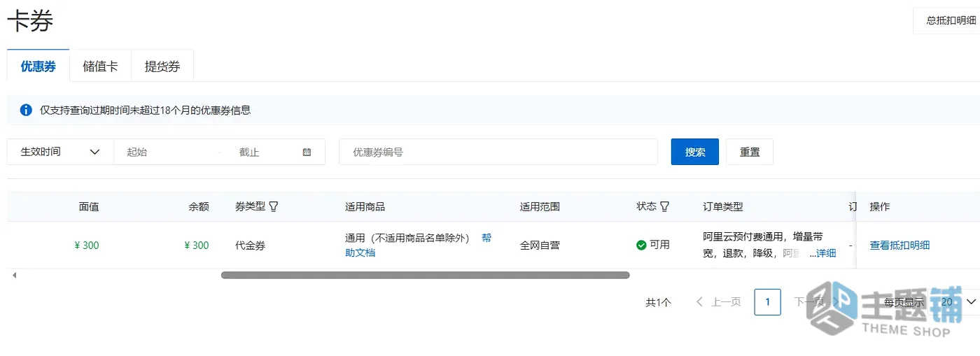This screenshot has width=980, height=356.
Task: Click the blue info icon in notice
Action: coord(26,110)
